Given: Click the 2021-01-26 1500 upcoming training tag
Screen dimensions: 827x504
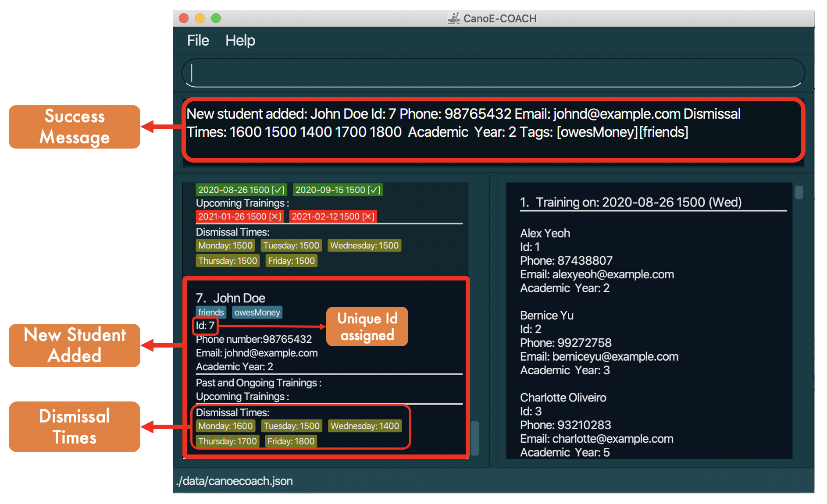Looking at the screenshot, I should point(239,216).
